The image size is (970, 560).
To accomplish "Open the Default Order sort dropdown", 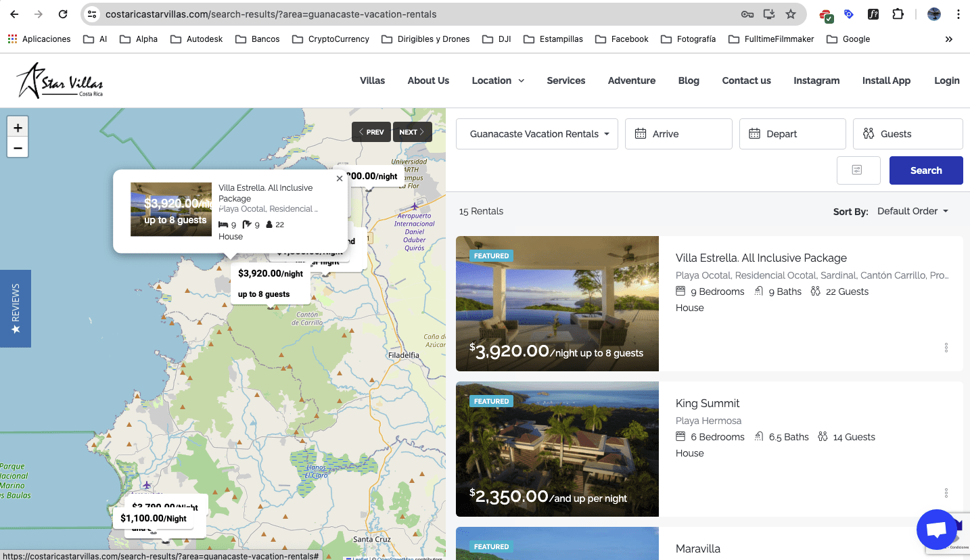I will (913, 211).
